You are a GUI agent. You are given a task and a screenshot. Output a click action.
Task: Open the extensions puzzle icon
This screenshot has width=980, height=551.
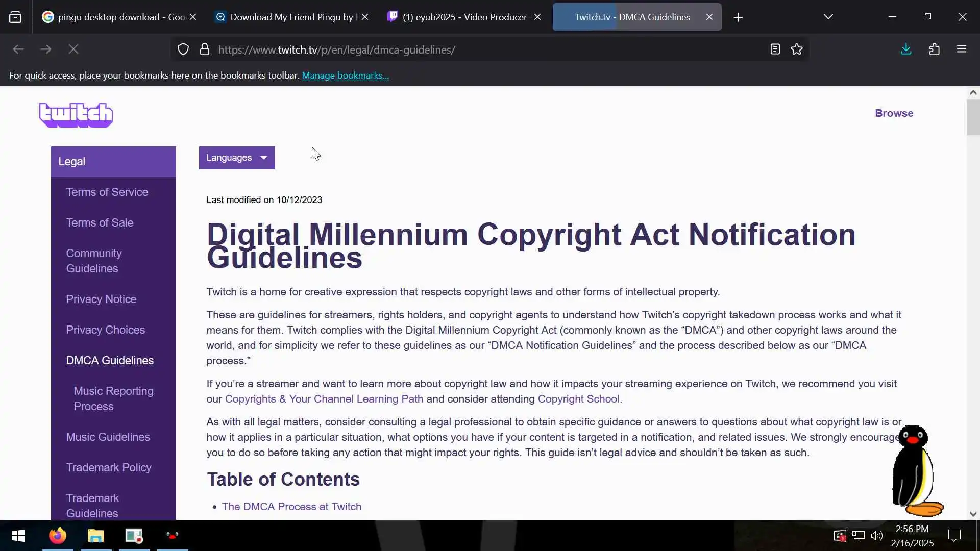934,49
